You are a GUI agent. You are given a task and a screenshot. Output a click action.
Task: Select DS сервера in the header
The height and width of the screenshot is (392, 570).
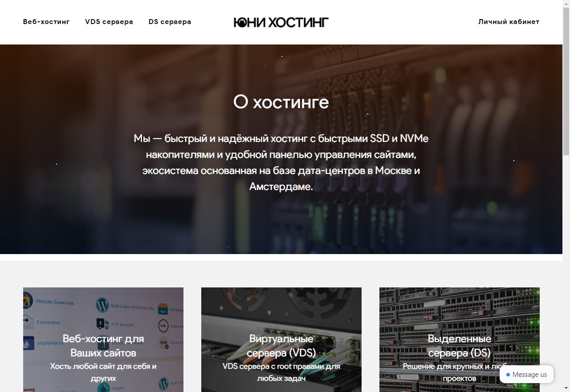pyautogui.click(x=170, y=22)
